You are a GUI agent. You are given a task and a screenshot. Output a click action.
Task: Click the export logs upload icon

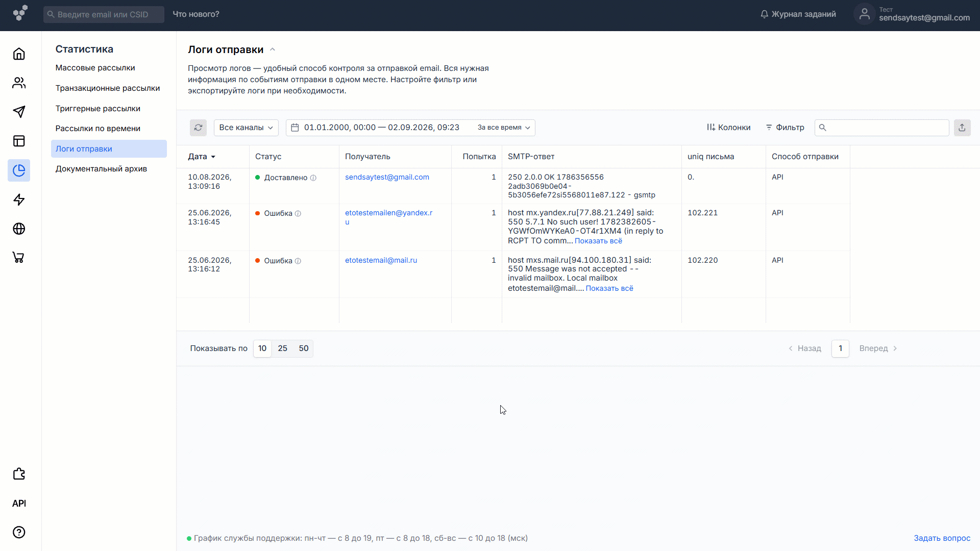tap(962, 128)
